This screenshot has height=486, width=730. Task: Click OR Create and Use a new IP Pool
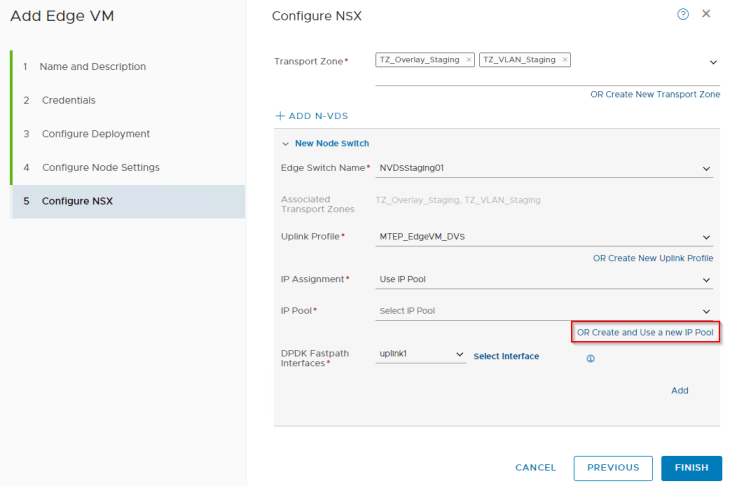(x=646, y=332)
